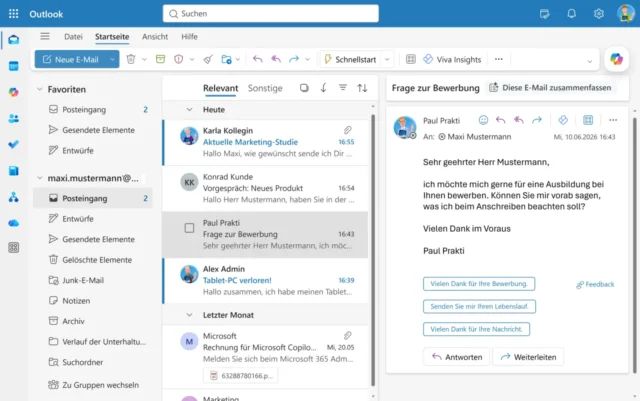Click the message list vertical scrollbar

pyautogui.click(x=373, y=250)
